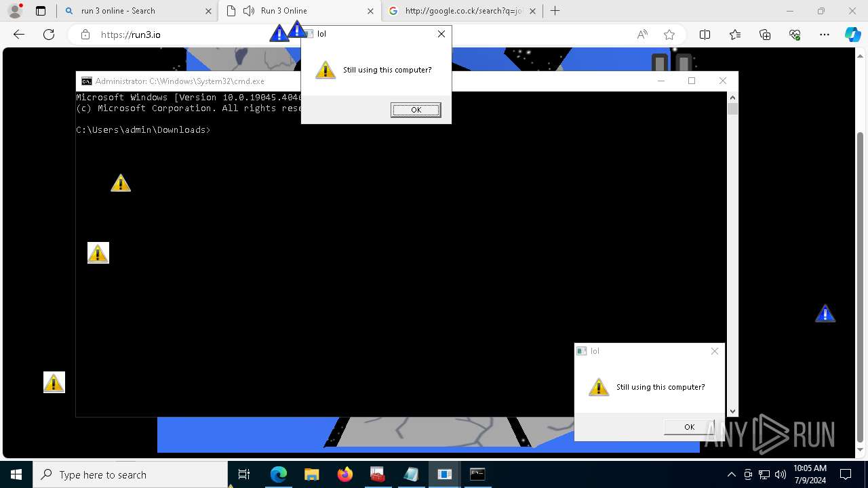Click the top lol dialog title icon
This screenshot has width=868, height=488.
click(309, 34)
